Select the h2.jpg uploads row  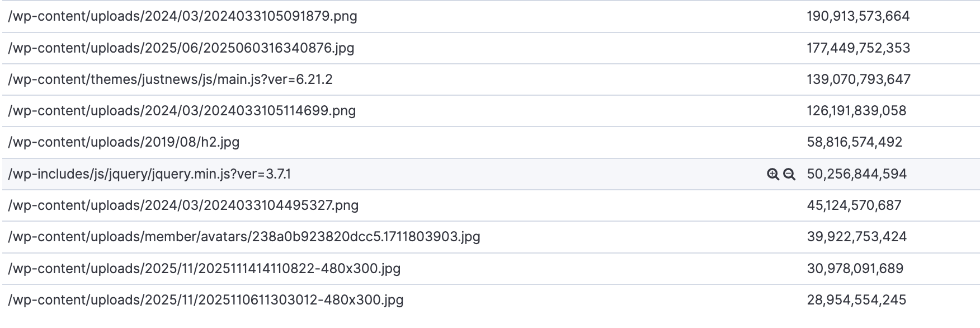tap(123, 143)
